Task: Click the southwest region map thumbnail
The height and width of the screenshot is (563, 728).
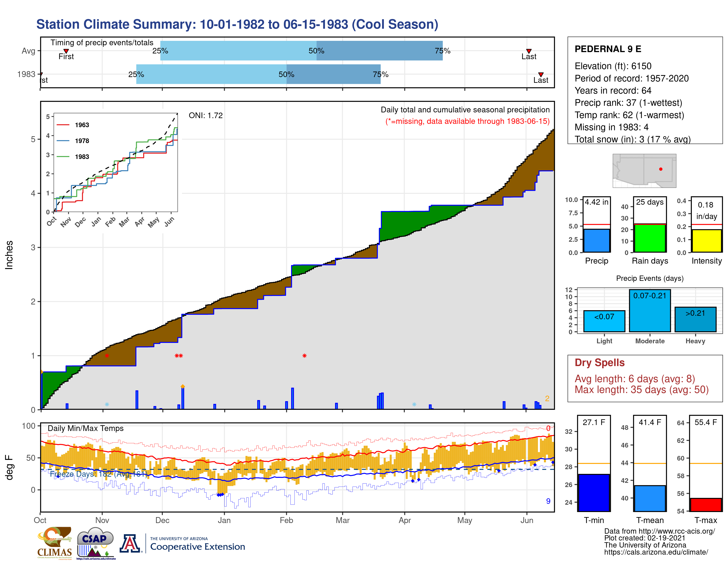Action: click(644, 170)
